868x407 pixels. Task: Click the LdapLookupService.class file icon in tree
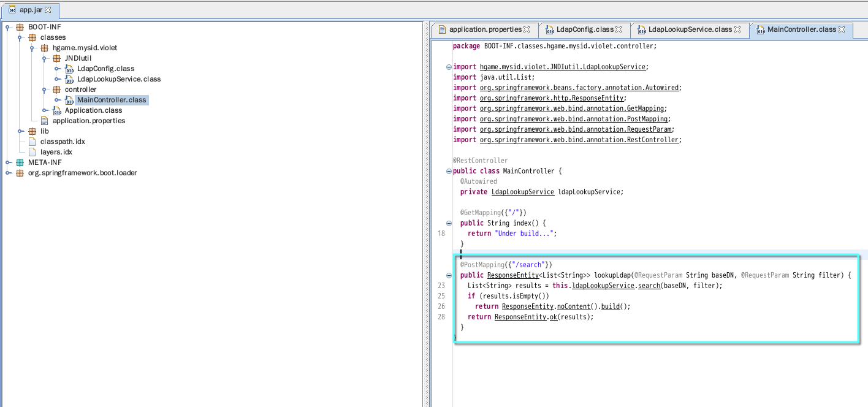pyautogui.click(x=69, y=79)
